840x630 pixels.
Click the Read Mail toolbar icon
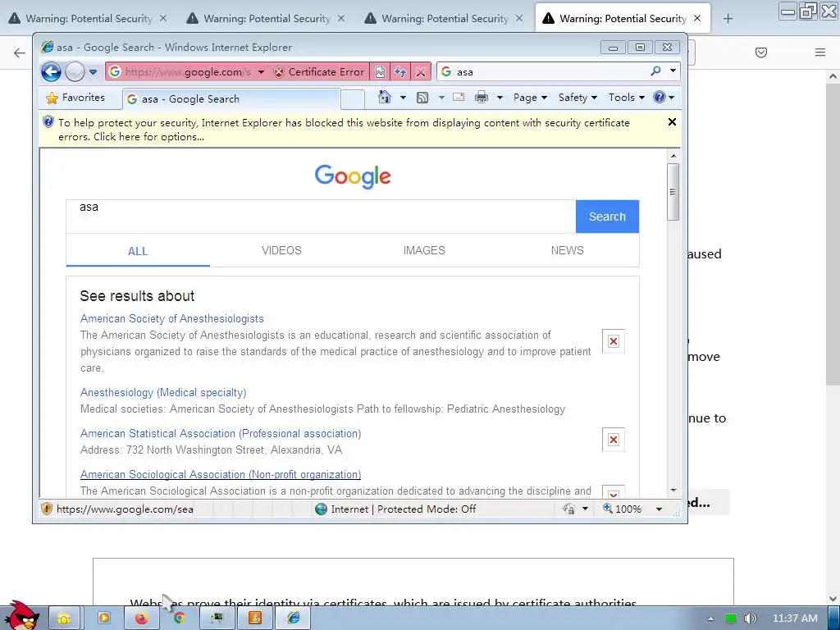tap(459, 97)
